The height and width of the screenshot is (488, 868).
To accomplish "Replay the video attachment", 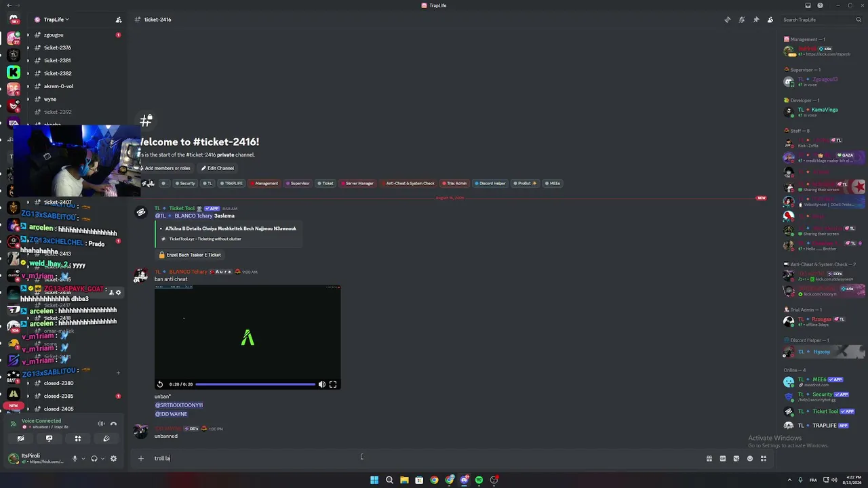I will click(160, 384).
